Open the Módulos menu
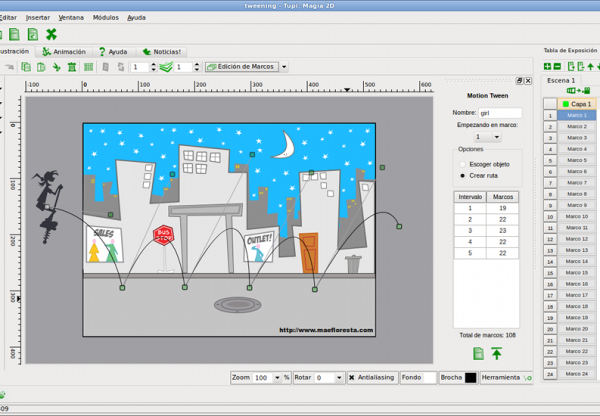 [106, 18]
